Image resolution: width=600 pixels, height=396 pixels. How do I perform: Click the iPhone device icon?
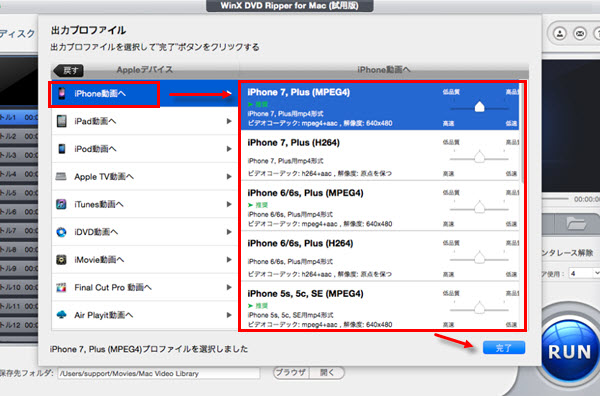(x=62, y=93)
